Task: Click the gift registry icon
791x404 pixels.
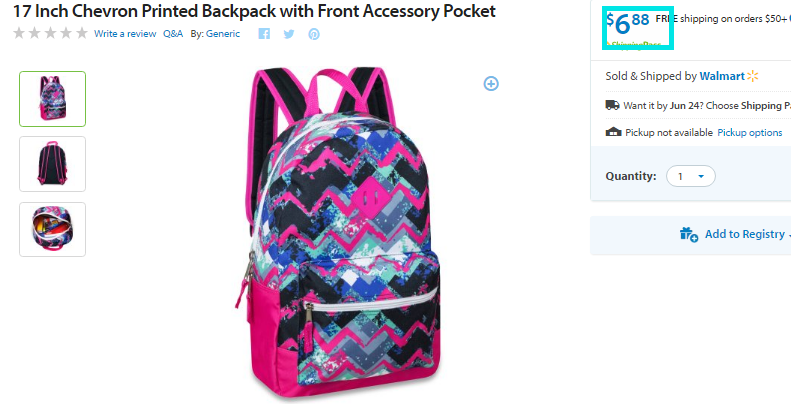Action: (x=689, y=235)
